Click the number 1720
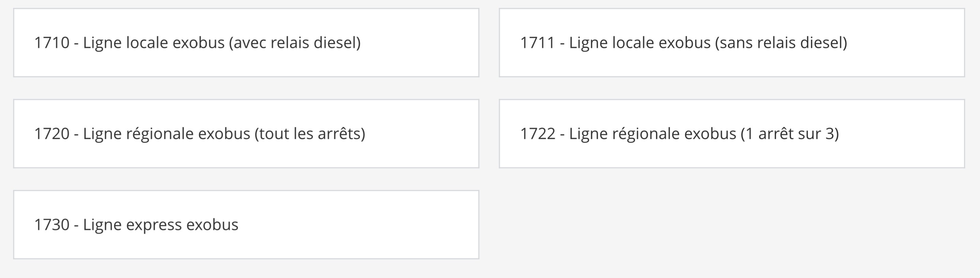This screenshot has width=980, height=278. pos(52,134)
